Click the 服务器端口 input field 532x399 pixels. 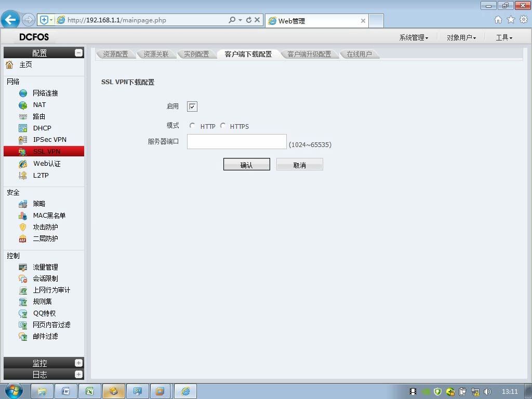point(237,141)
